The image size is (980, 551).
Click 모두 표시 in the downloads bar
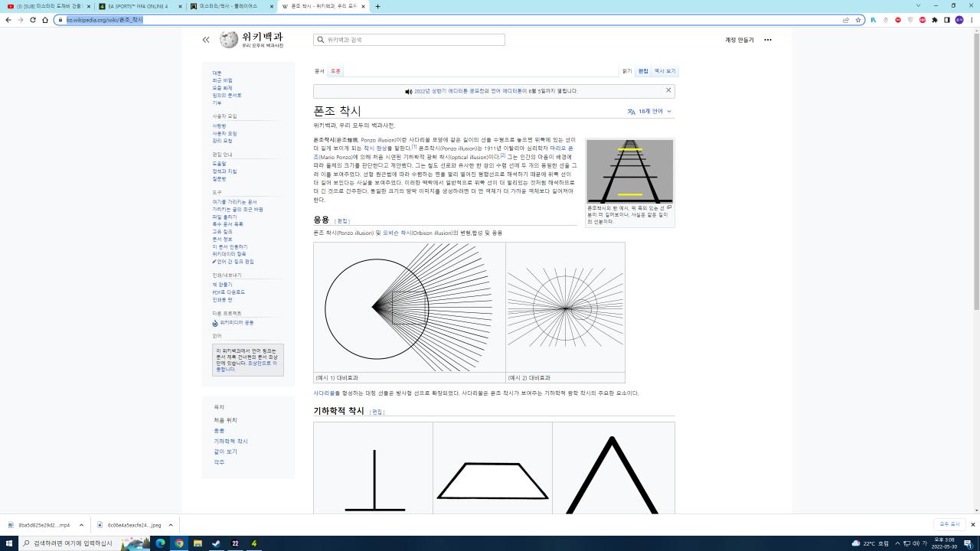949,524
